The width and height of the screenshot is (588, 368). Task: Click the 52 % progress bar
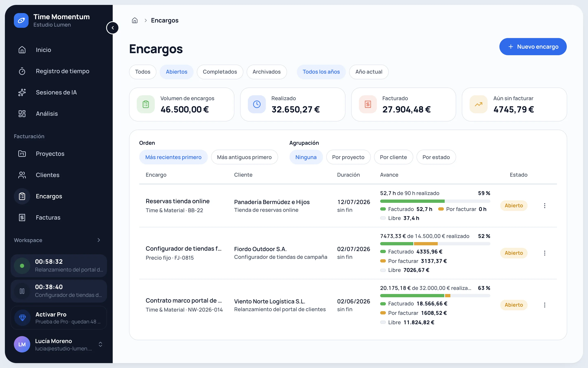435,244
